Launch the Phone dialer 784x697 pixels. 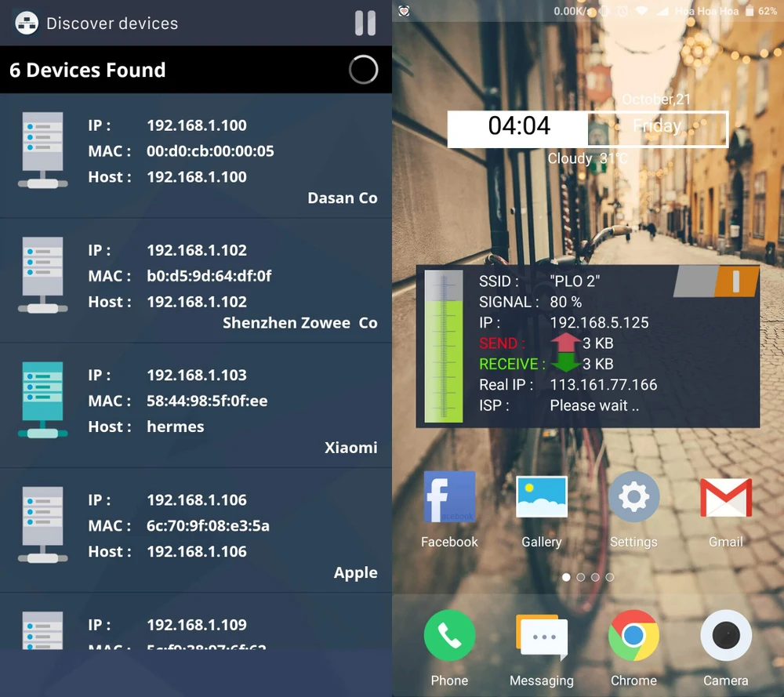coord(449,636)
